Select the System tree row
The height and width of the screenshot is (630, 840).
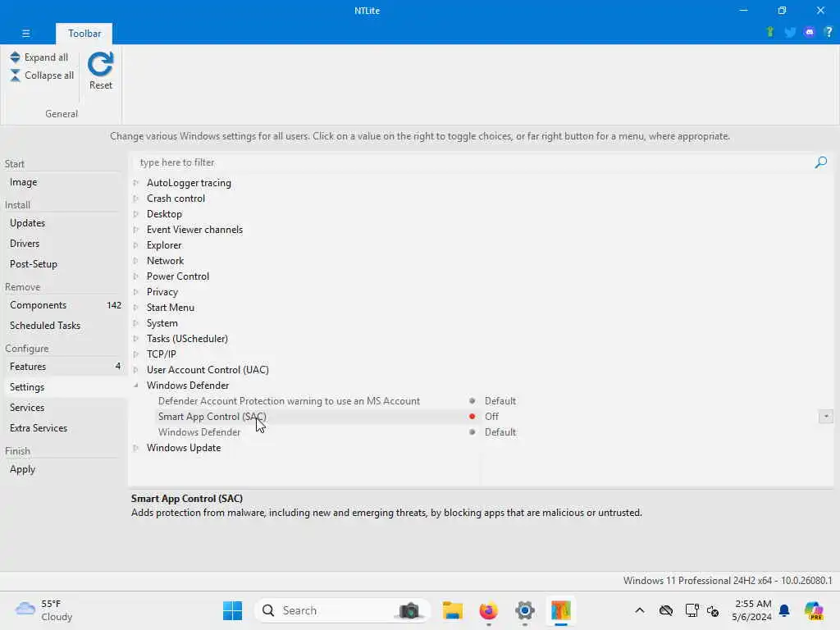[x=162, y=323]
